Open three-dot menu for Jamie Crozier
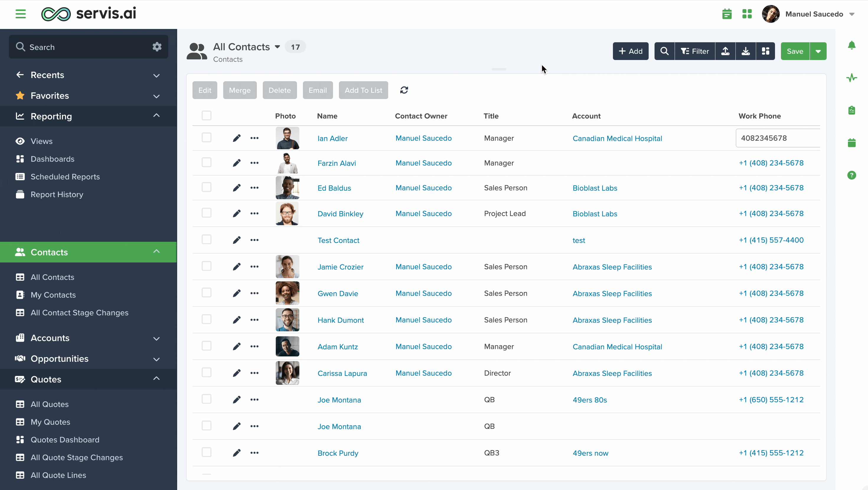This screenshot has width=868, height=490. (x=254, y=267)
